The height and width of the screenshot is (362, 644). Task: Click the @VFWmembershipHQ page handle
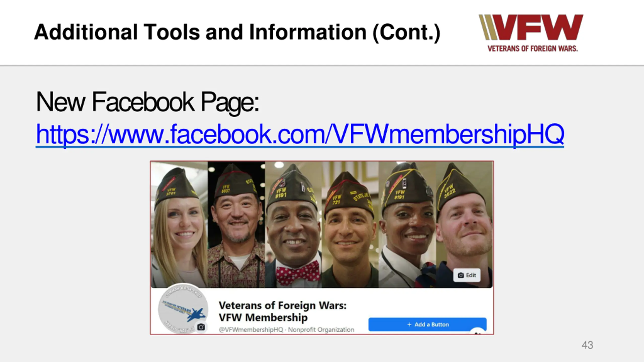pyautogui.click(x=251, y=330)
